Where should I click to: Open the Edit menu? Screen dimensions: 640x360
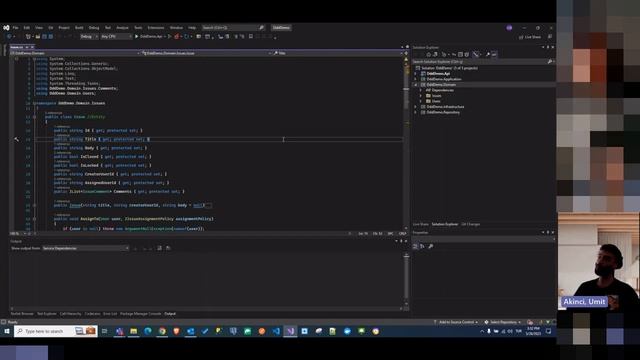click(27, 28)
